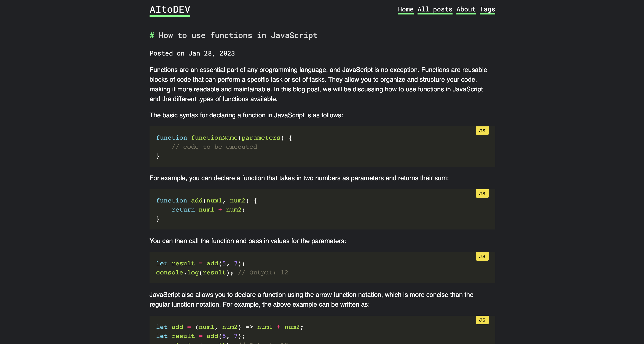The height and width of the screenshot is (344, 644).
Task: Click the code line "function add(num1, num2) {"
Action: pos(206,201)
